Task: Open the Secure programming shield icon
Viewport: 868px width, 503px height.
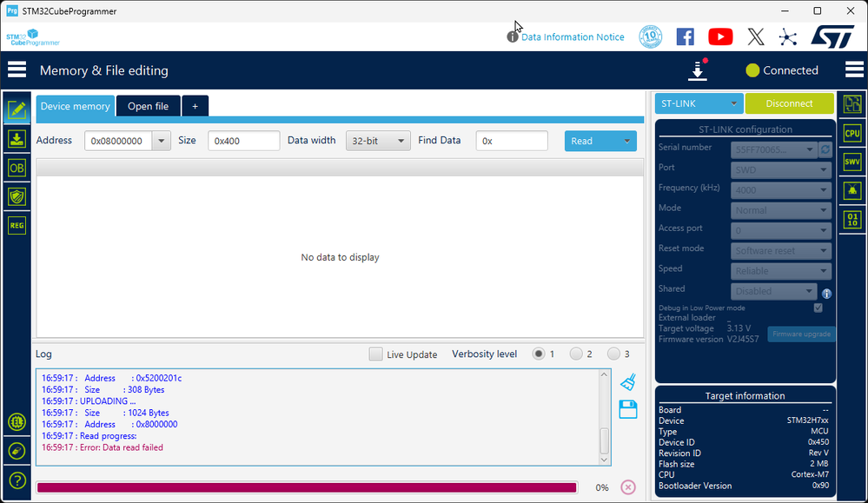Action: [x=17, y=196]
